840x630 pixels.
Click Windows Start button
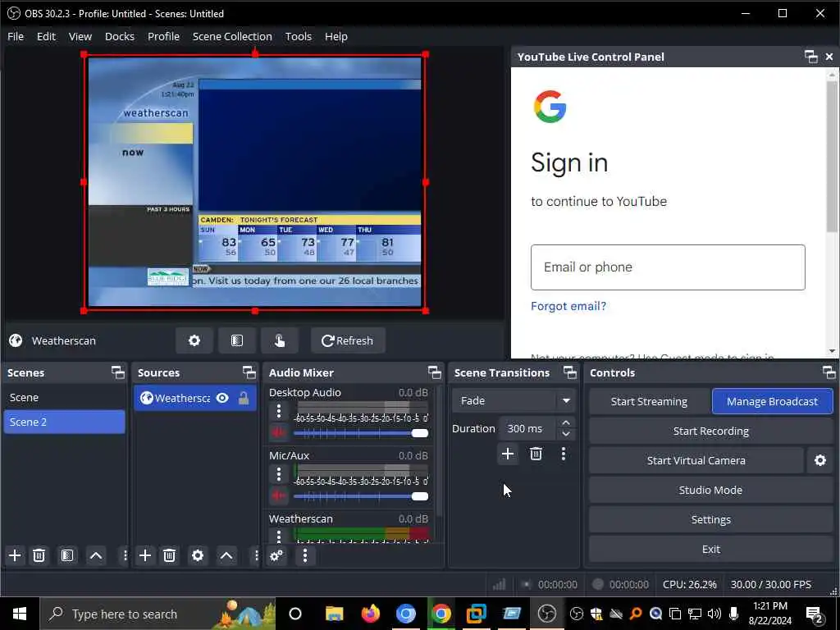(x=20, y=614)
